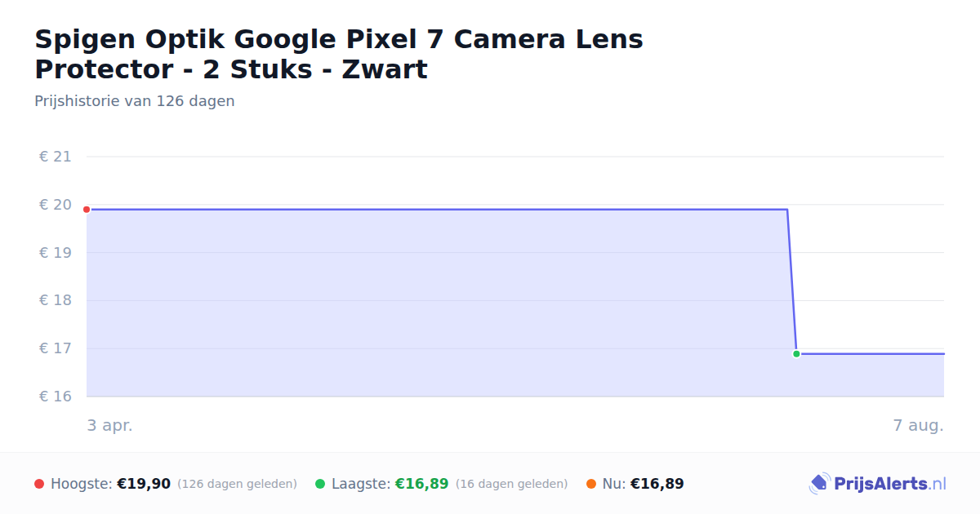
Task: Select the € 18 axis label
Action: pyautogui.click(x=56, y=300)
